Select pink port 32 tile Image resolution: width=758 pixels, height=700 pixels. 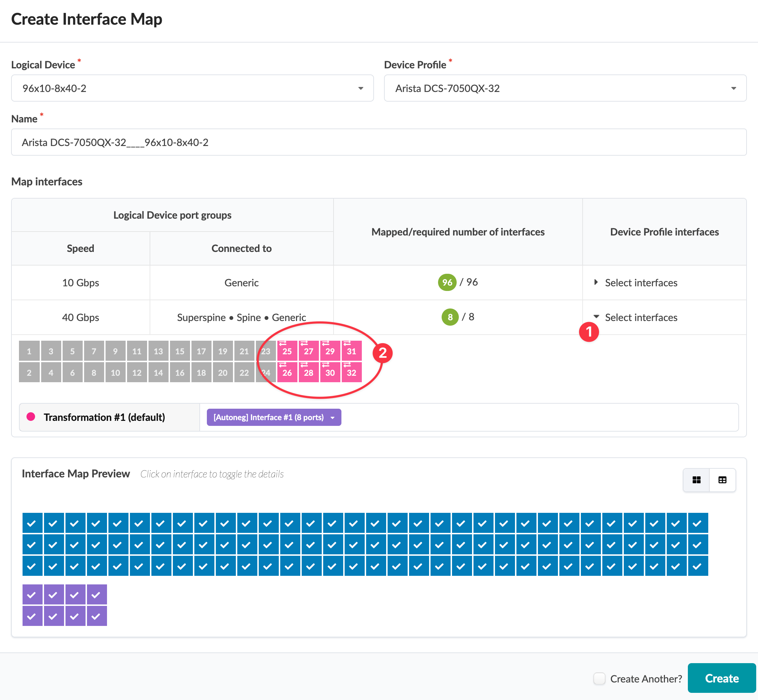[351, 372]
